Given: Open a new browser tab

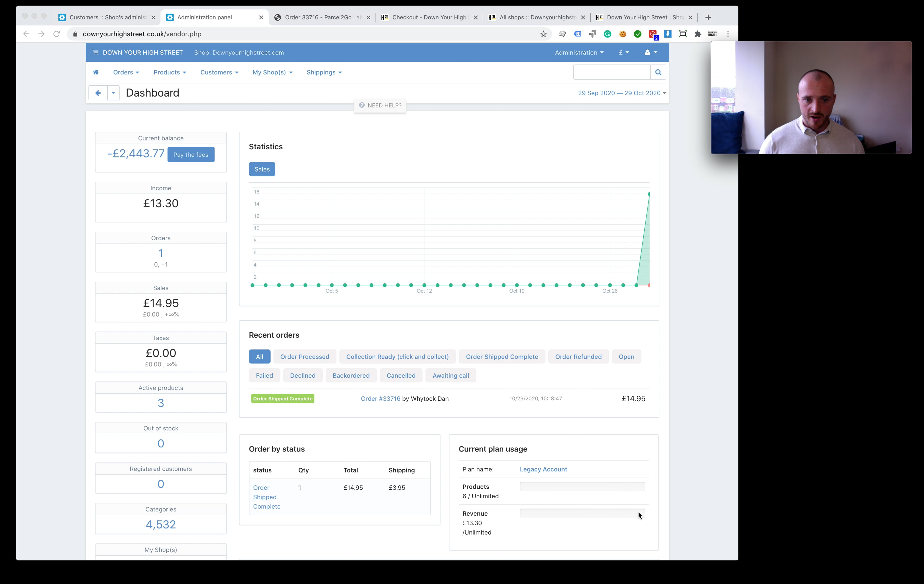Looking at the screenshot, I should coord(708,17).
